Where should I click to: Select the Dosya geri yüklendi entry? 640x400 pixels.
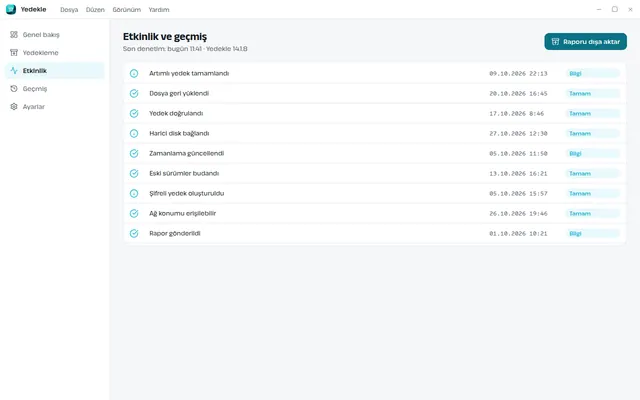point(375,93)
